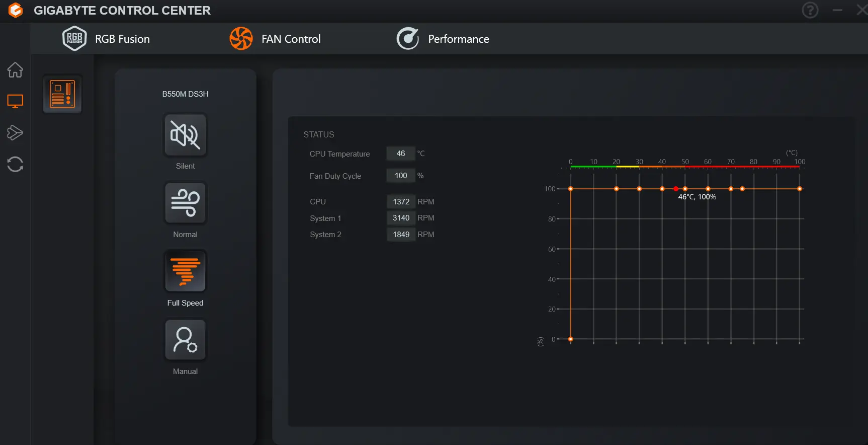This screenshot has height=445, width=868.
Task: Select the curve point at 40°C
Action: (662, 189)
